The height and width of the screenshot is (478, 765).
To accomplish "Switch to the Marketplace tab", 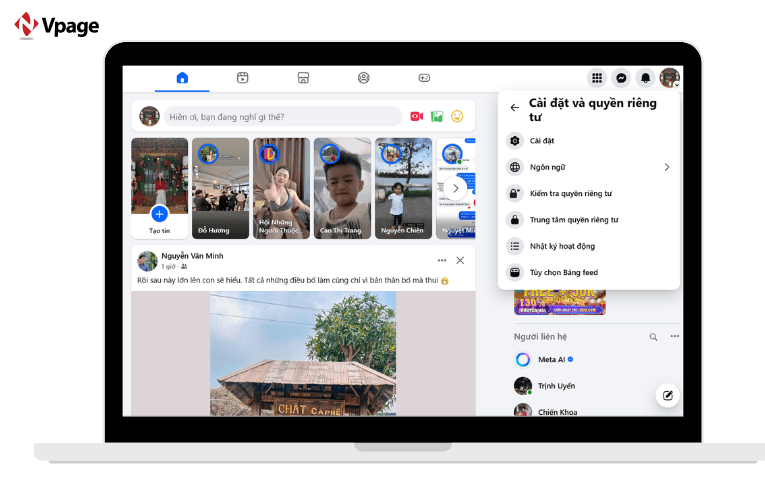I will pyautogui.click(x=303, y=78).
